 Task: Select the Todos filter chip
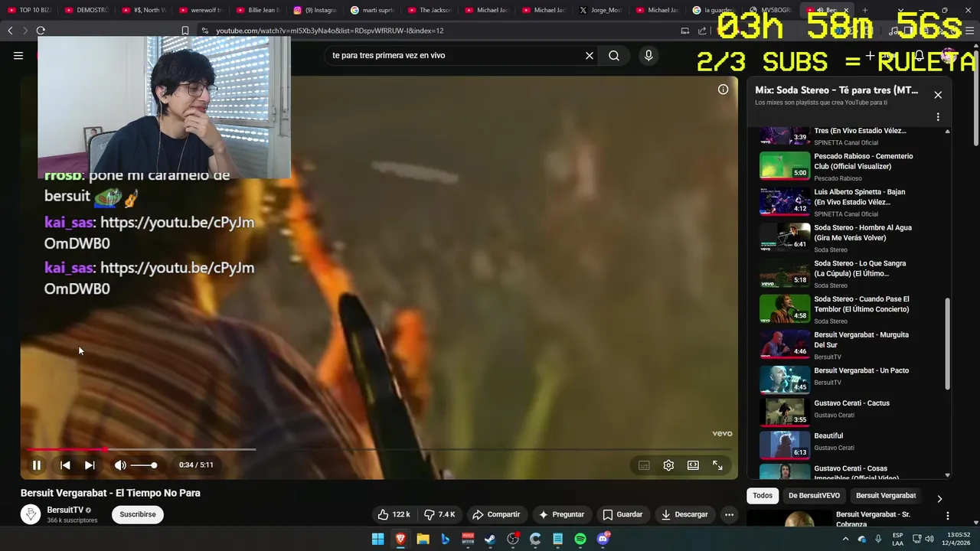(x=763, y=495)
